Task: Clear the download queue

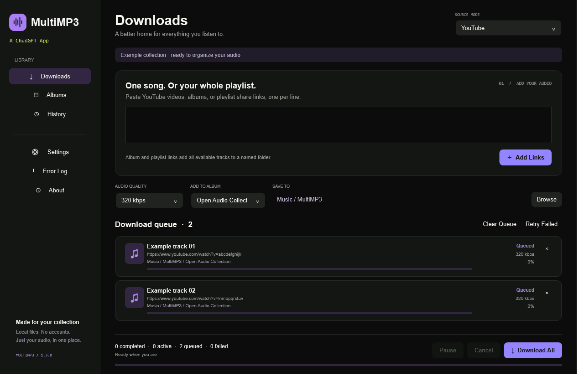Action: [x=500, y=224]
